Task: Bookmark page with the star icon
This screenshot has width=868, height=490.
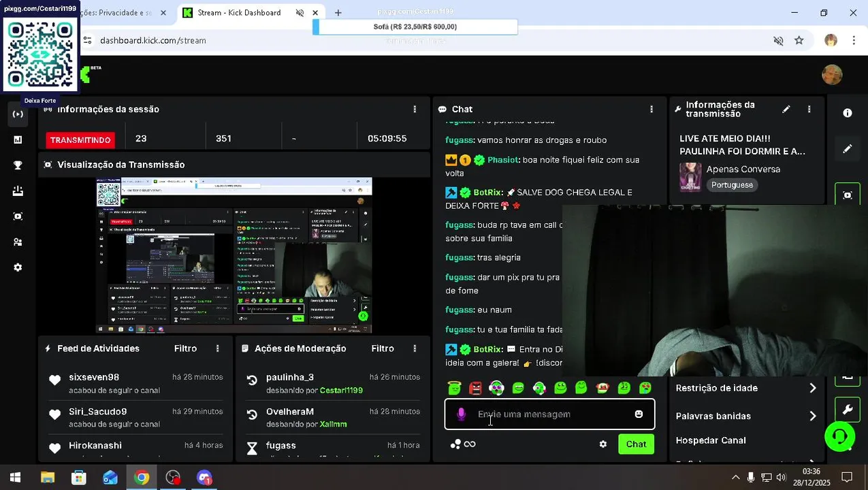Action: coord(799,40)
